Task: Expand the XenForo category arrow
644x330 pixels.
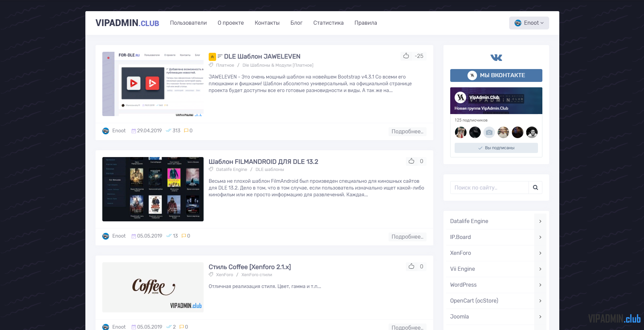Action: click(x=540, y=253)
